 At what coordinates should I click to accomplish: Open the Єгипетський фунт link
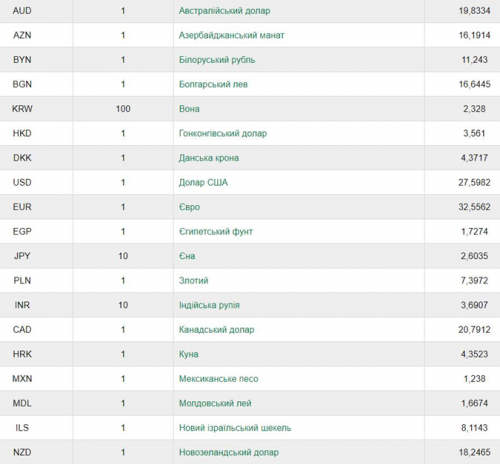pyautogui.click(x=216, y=232)
